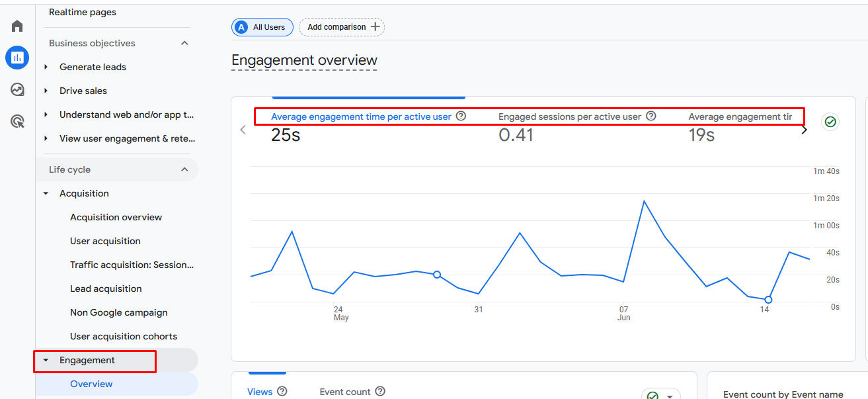Open Realtime pages report
Image resolution: width=868 pixels, height=399 pixels.
83,12
